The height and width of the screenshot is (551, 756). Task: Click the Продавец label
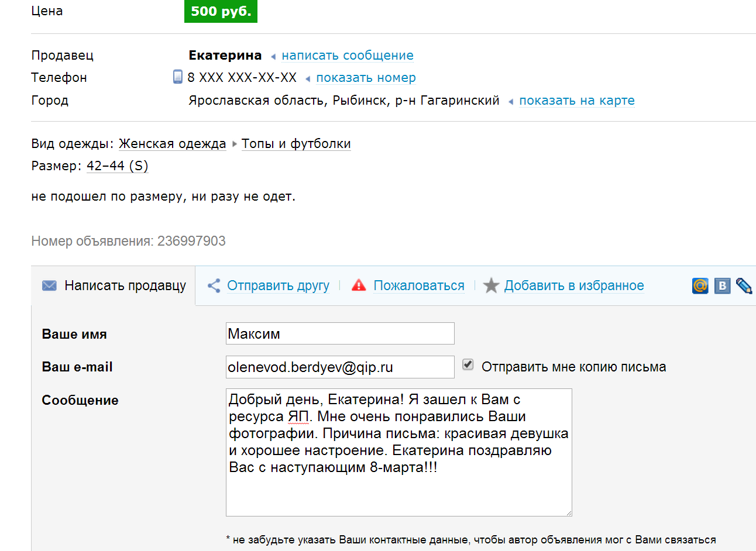[x=63, y=56]
